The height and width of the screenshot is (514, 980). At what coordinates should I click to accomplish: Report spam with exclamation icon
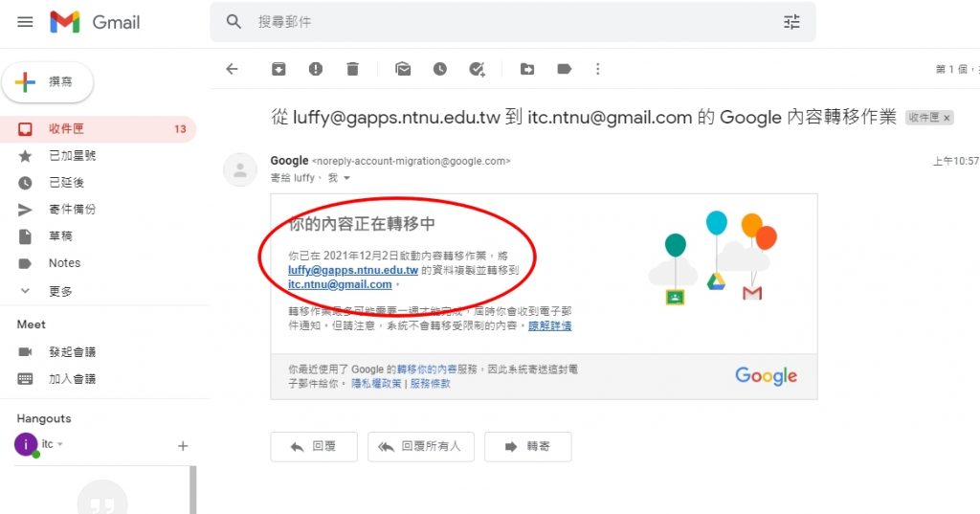316,69
